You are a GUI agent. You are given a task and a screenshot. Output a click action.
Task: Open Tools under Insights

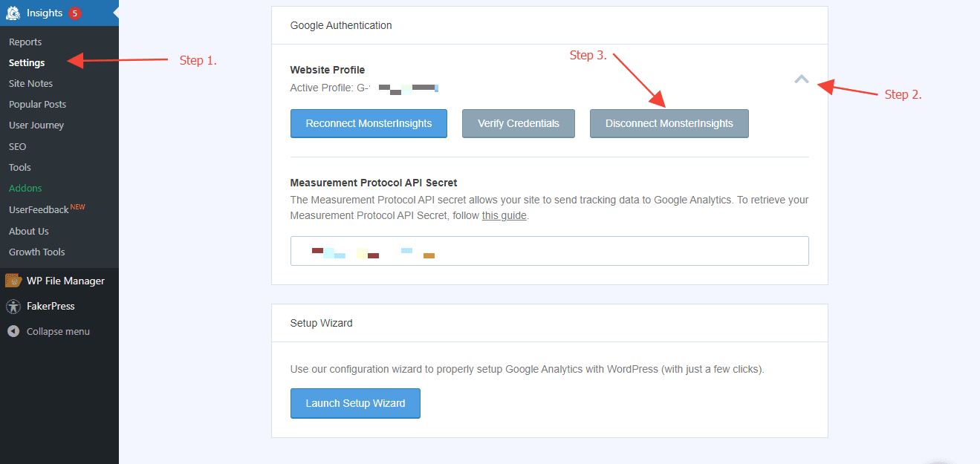(x=20, y=167)
